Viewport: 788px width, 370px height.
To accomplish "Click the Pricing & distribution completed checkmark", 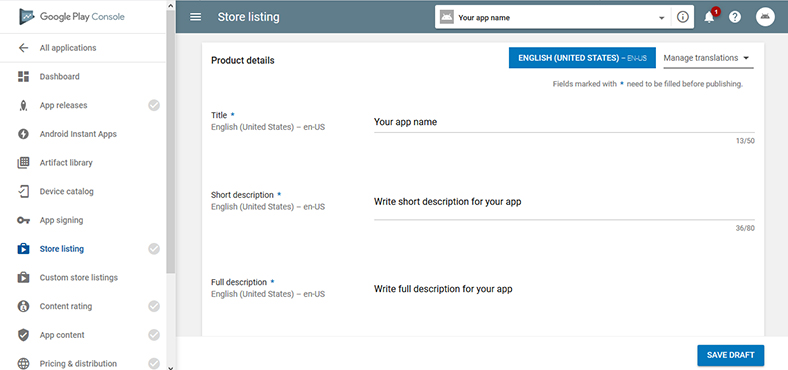I will [154, 363].
